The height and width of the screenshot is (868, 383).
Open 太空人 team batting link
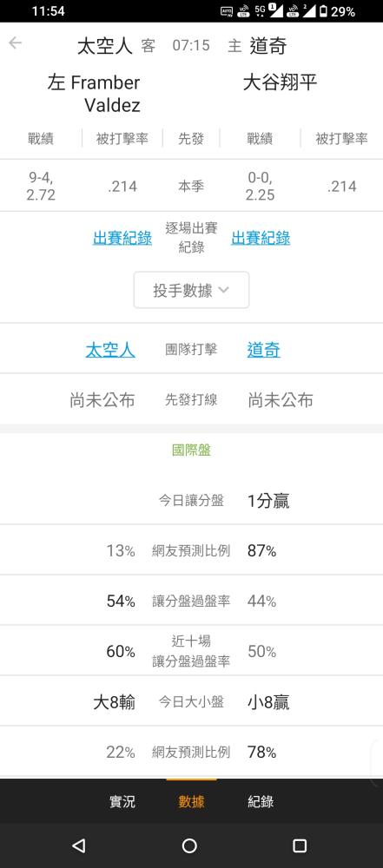(x=110, y=350)
